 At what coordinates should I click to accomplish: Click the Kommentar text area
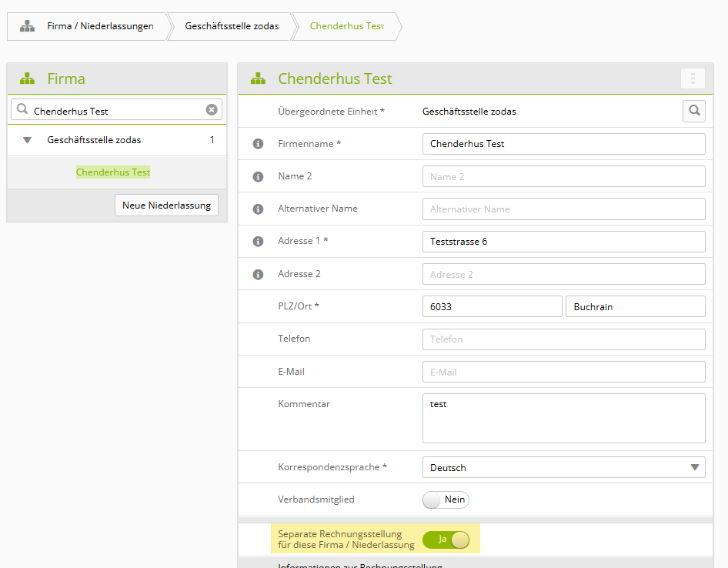tap(563, 418)
